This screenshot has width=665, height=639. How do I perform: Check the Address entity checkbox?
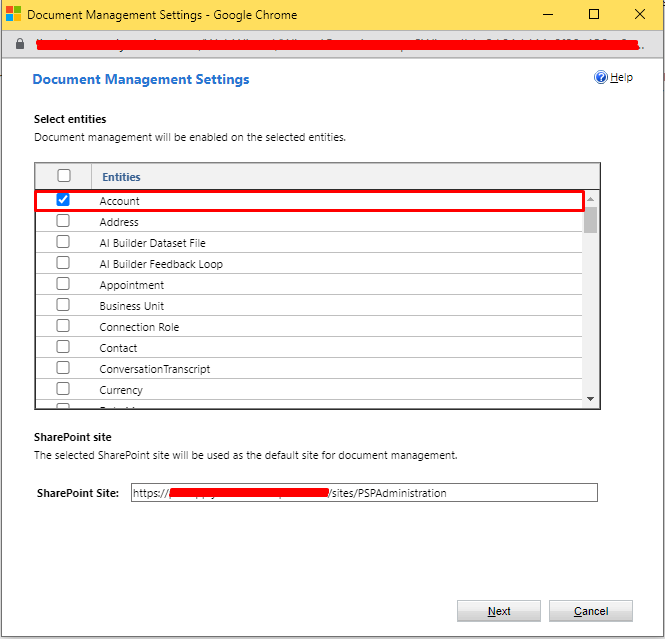(63, 221)
